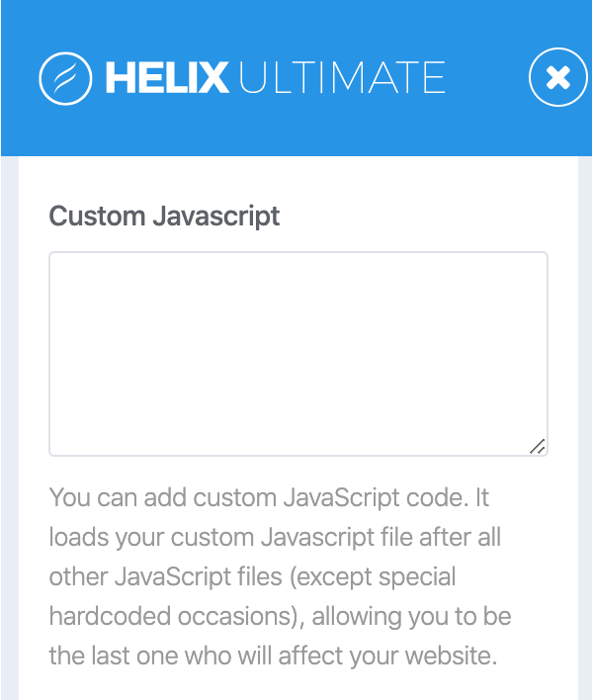Focus the empty JavaScript code box
Image resolution: width=593 pixels, height=700 pixels.
(298, 354)
